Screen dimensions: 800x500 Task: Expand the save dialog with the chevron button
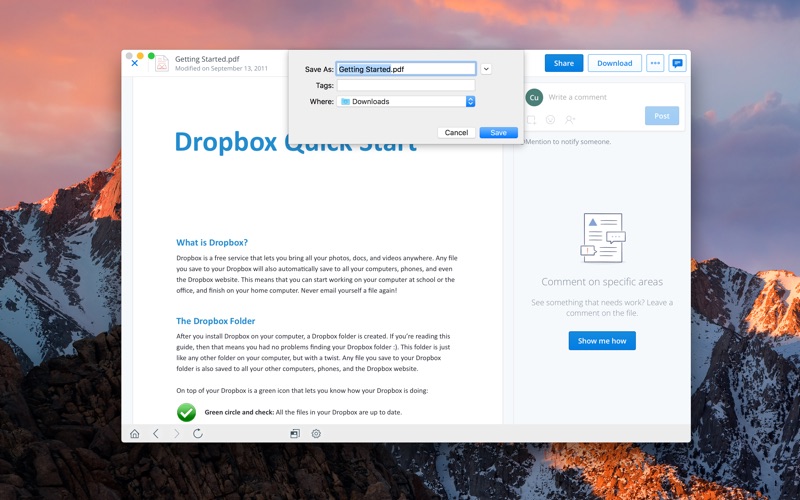(x=486, y=69)
